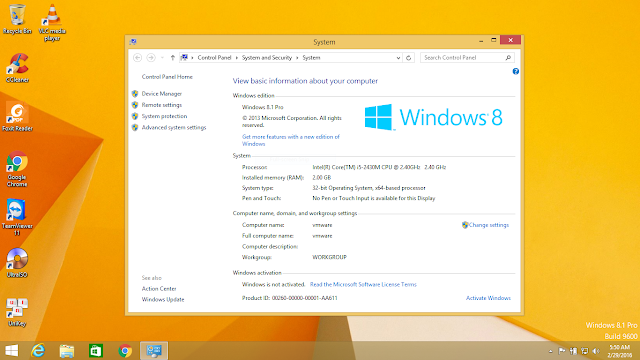Click the back navigation arrow

(x=138, y=58)
